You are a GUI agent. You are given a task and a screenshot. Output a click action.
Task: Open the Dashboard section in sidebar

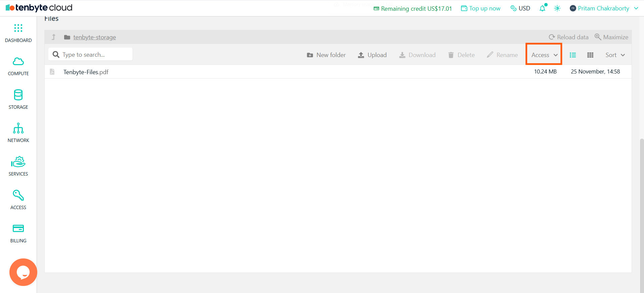(x=18, y=33)
